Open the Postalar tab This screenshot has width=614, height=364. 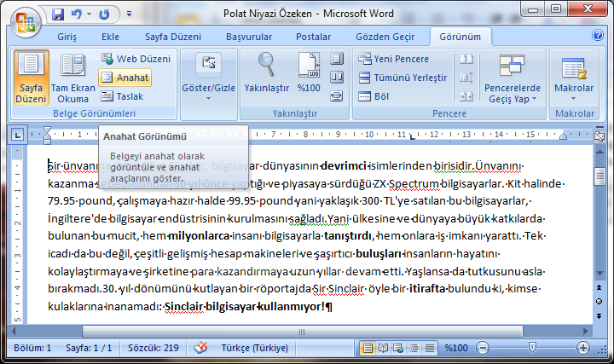pos(313,37)
